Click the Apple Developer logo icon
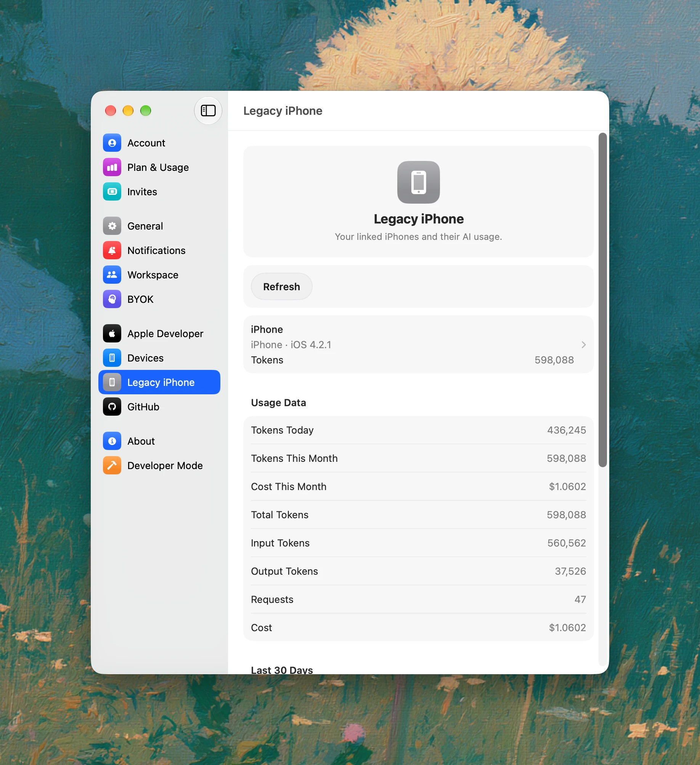The image size is (700, 765). [112, 334]
